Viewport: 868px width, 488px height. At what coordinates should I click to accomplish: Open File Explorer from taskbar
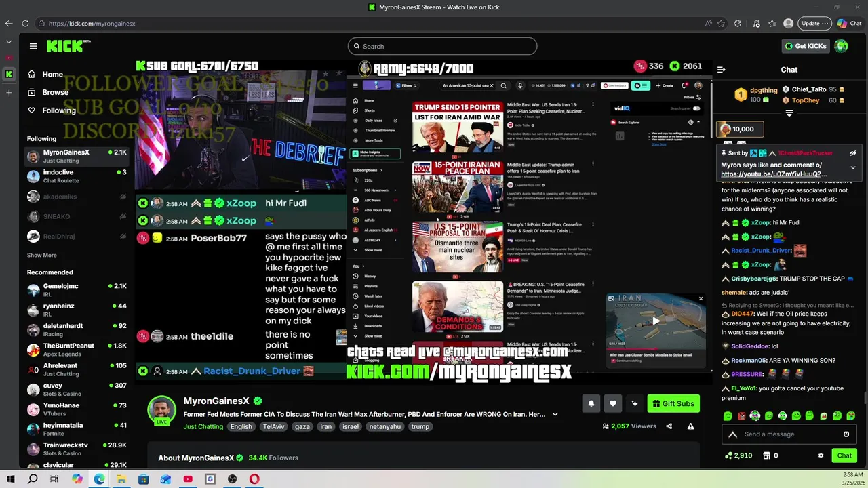(x=121, y=479)
